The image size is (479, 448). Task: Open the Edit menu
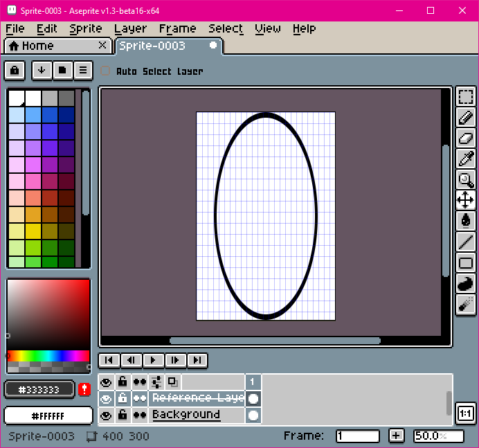coord(47,28)
